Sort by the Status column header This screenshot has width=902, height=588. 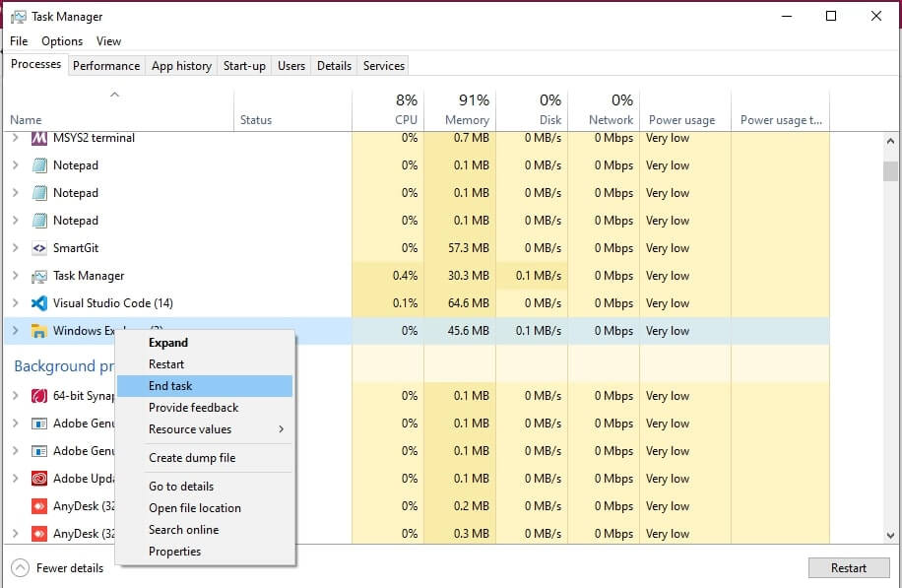(292, 110)
